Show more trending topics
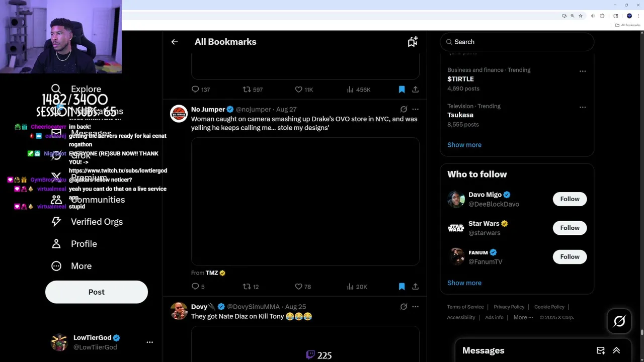The width and height of the screenshot is (644, 362). coord(464,145)
